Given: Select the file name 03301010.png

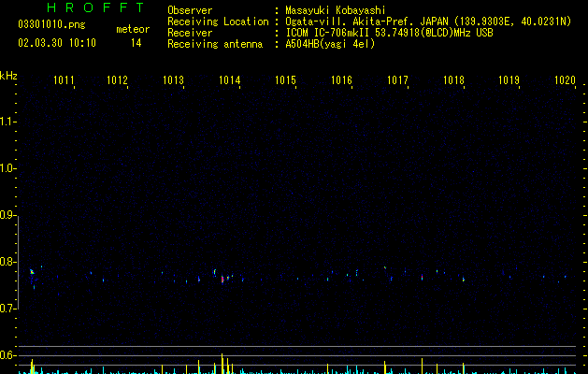Looking at the screenshot, I should 51,25.
